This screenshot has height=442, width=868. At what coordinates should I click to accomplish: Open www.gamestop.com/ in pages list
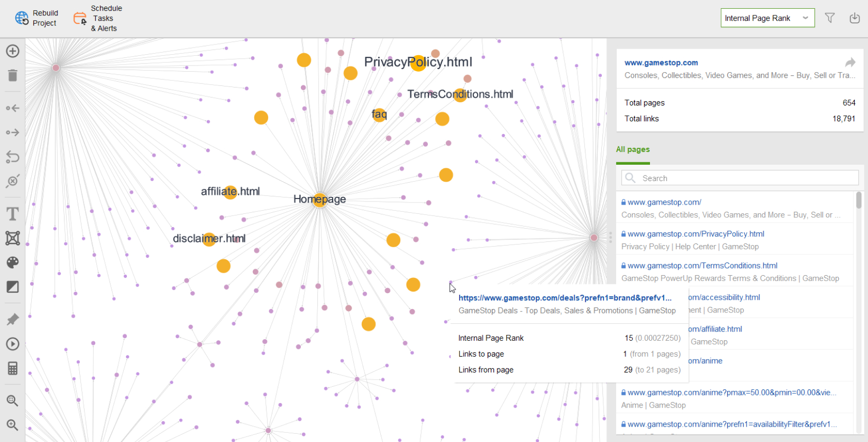664,202
